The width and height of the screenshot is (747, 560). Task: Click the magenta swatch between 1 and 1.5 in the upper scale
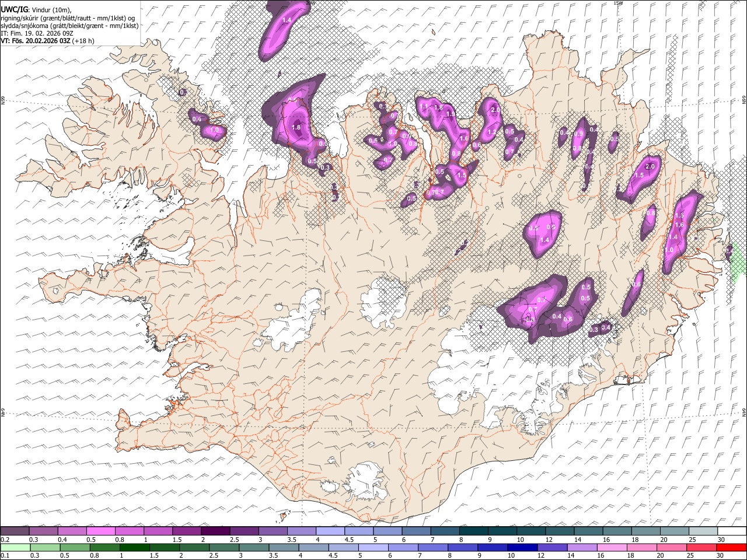coord(158,531)
